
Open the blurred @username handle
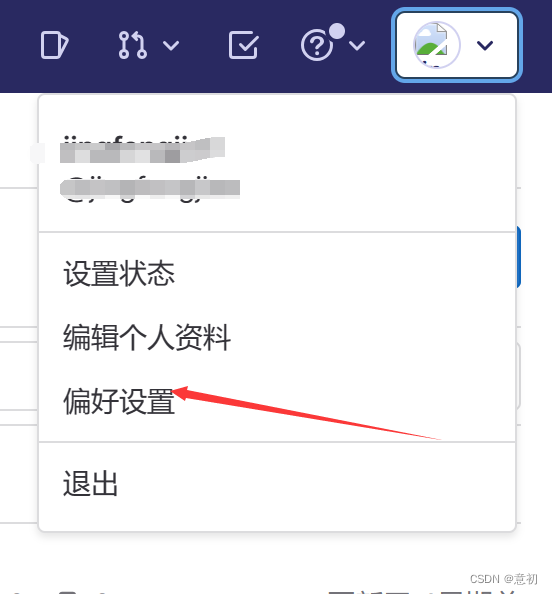[x=150, y=189]
